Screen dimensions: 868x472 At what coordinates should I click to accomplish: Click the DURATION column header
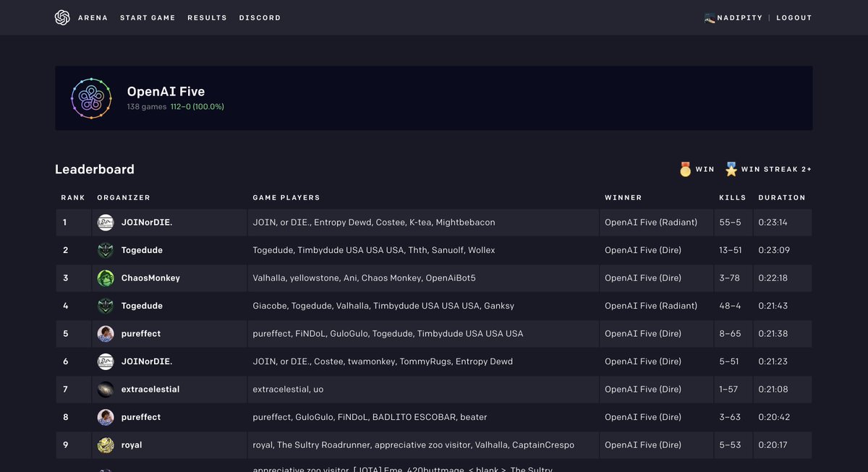[782, 197]
